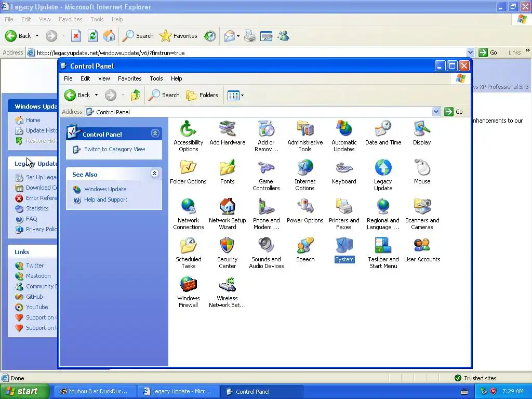The height and width of the screenshot is (399, 532).
Task: Open User Accounts icon
Action: [x=422, y=250]
